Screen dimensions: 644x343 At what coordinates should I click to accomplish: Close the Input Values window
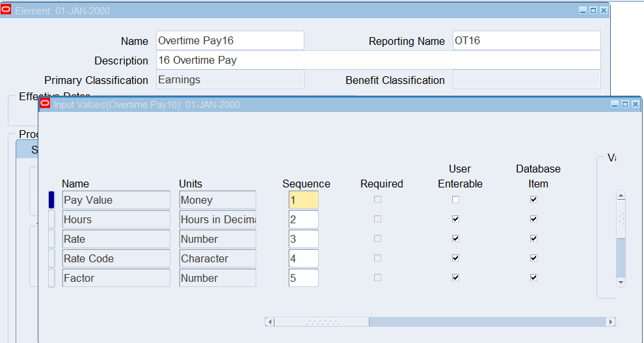click(636, 104)
